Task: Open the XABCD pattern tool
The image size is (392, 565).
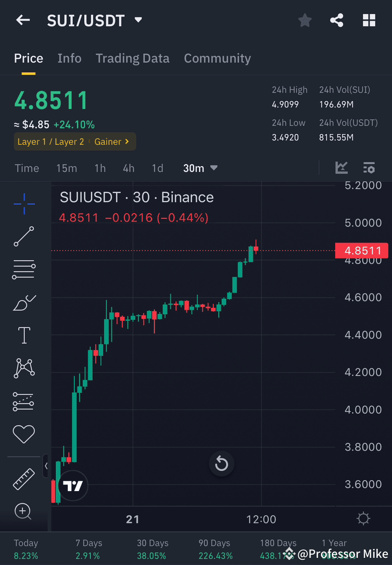Action: (x=24, y=368)
